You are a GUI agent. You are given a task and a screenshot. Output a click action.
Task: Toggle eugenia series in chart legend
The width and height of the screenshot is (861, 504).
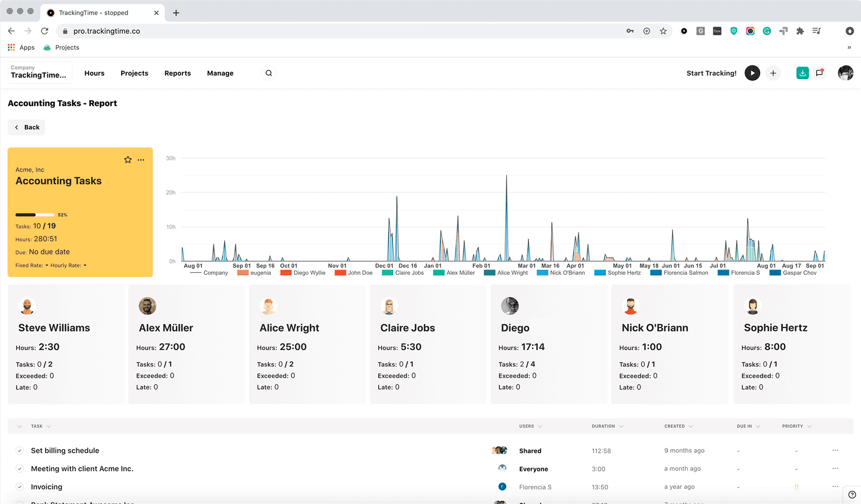(x=254, y=273)
